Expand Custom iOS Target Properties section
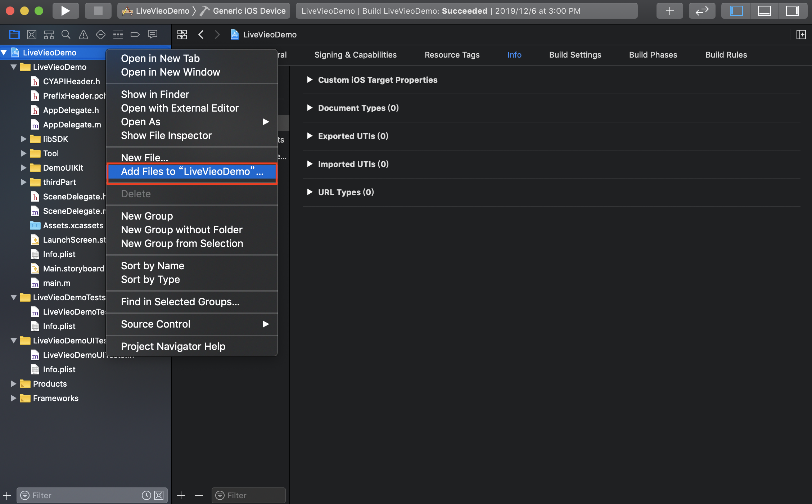Viewport: 812px width, 504px height. coord(310,80)
